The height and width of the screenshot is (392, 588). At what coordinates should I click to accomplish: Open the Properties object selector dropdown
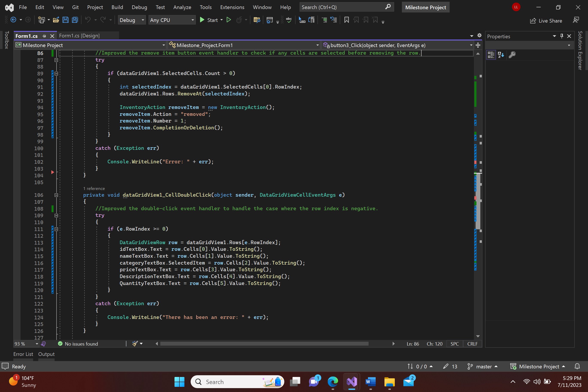pos(530,45)
